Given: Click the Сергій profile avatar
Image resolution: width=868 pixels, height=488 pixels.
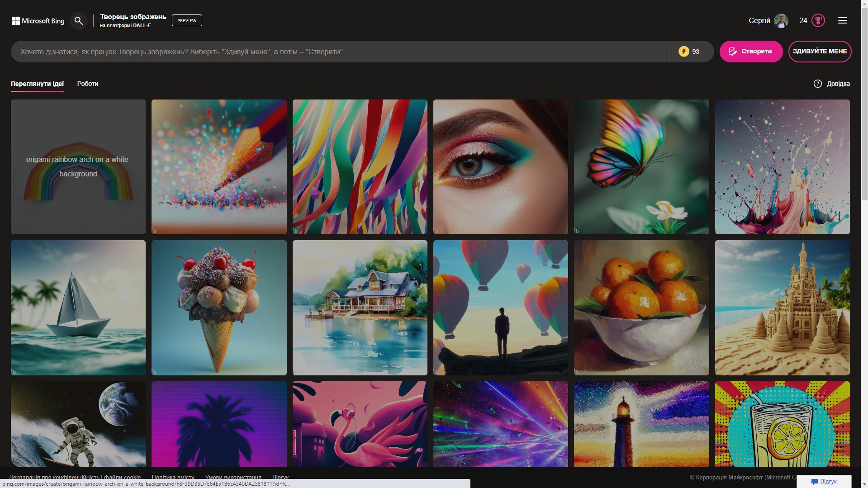Looking at the screenshot, I should pyautogui.click(x=781, y=20).
